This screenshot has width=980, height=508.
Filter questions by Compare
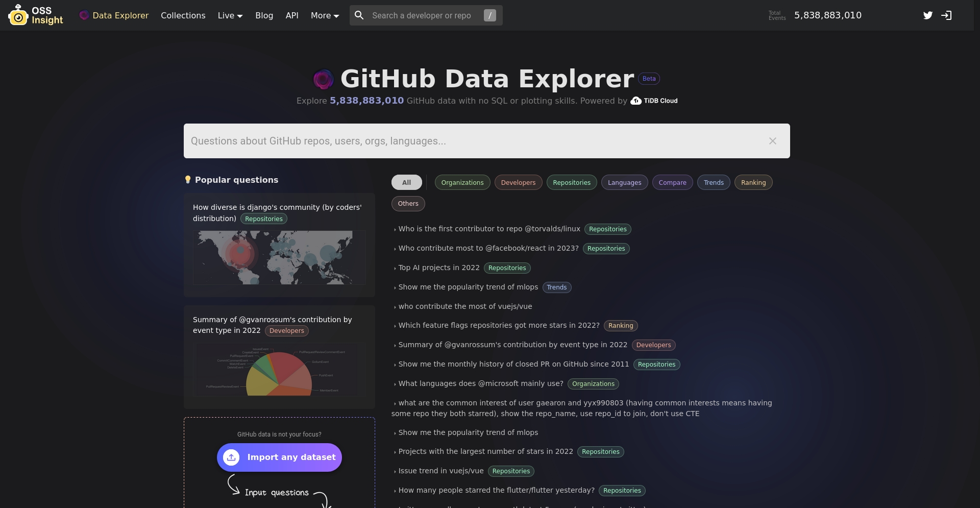click(x=673, y=182)
